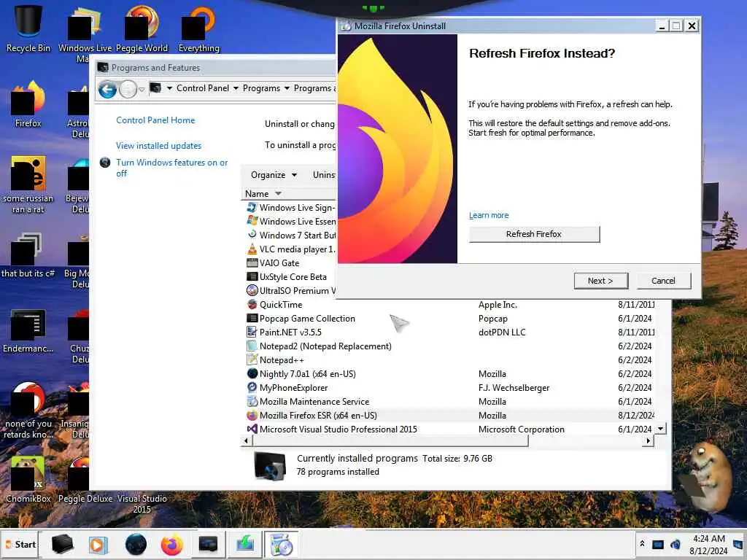Open the Organize dropdown menu
Viewport: 747px width, 560px height.
tap(274, 175)
